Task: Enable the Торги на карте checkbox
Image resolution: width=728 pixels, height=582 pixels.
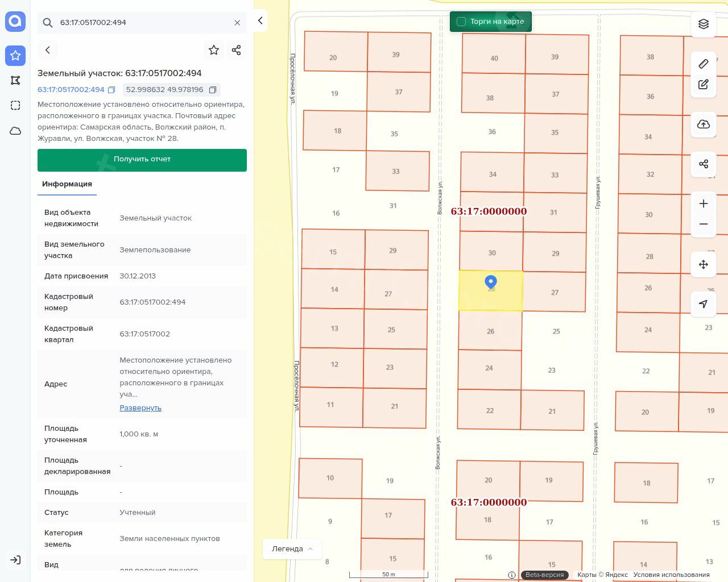Action: point(461,22)
